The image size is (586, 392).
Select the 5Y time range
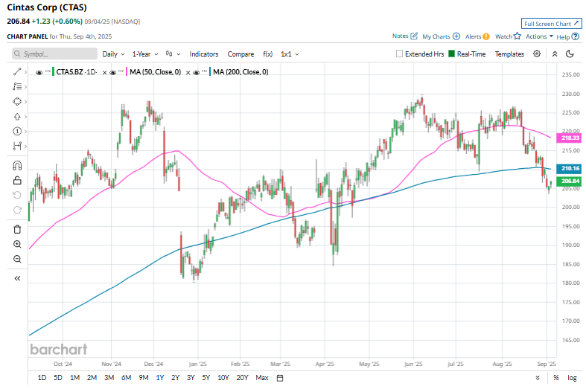click(206, 378)
